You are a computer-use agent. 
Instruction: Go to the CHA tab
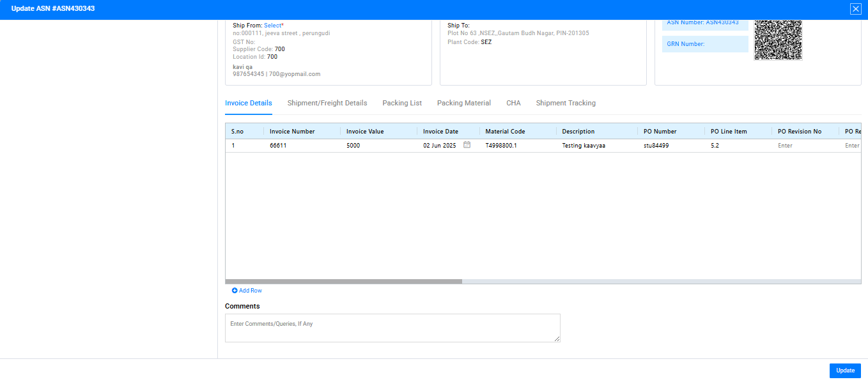pos(513,103)
